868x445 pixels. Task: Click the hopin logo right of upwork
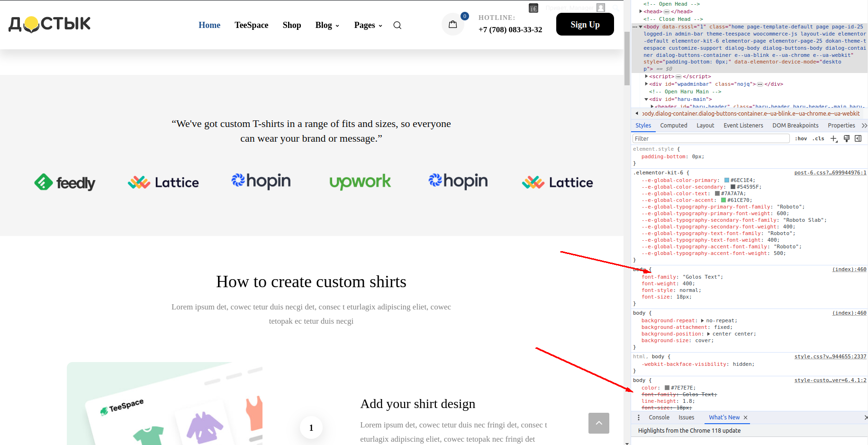click(x=458, y=181)
